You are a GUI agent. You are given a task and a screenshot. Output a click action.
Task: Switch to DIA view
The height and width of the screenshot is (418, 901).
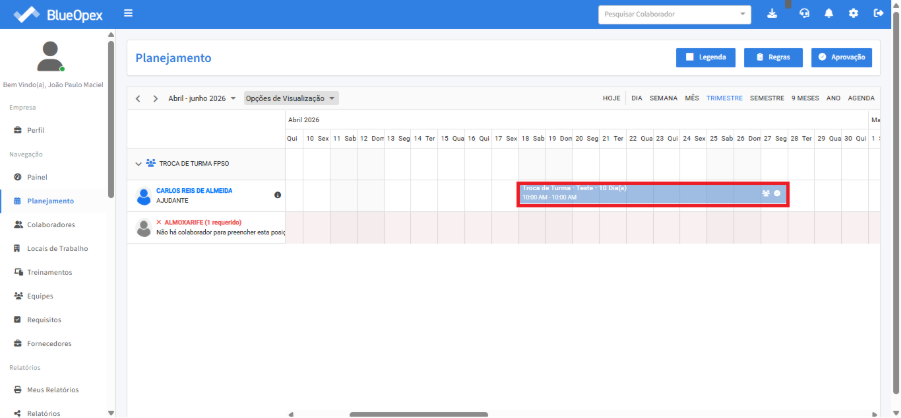[637, 98]
